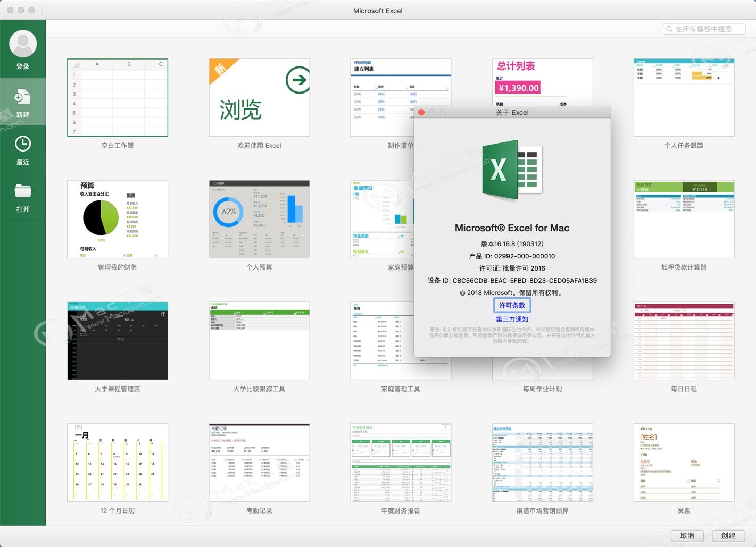
Task: Pick the 大学比较跟踪工具 template
Action: click(259, 341)
